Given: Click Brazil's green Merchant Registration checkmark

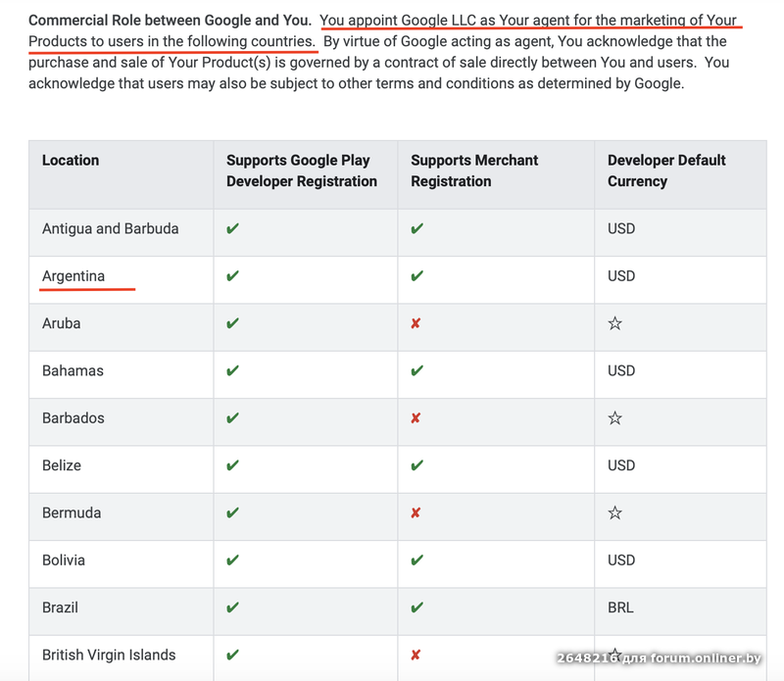Looking at the screenshot, I should click(416, 608).
